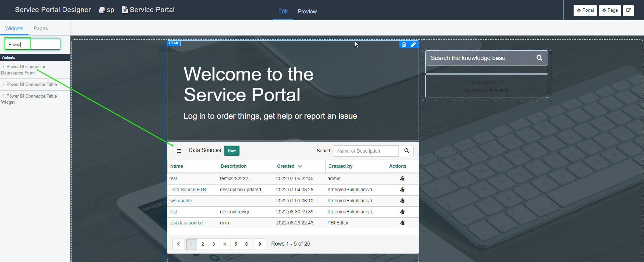Click the trash icon on HTML widget
Viewport: 644px width, 262px height.
tap(404, 44)
